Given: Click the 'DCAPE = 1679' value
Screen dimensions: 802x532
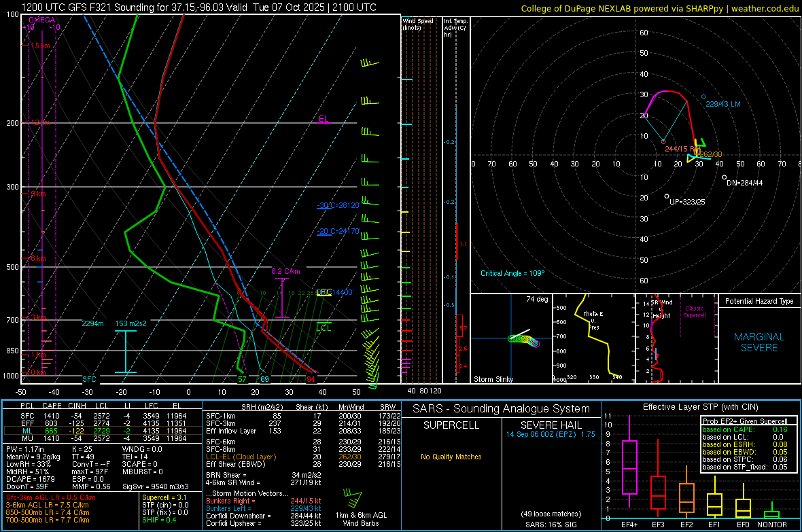Looking at the screenshot, I should pyautogui.click(x=29, y=479).
